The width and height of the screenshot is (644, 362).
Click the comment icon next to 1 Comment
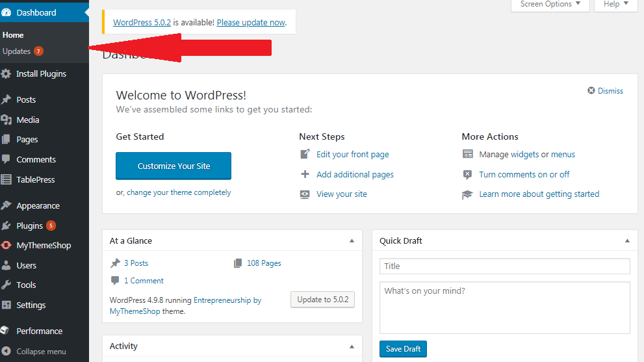[x=115, y=281]
